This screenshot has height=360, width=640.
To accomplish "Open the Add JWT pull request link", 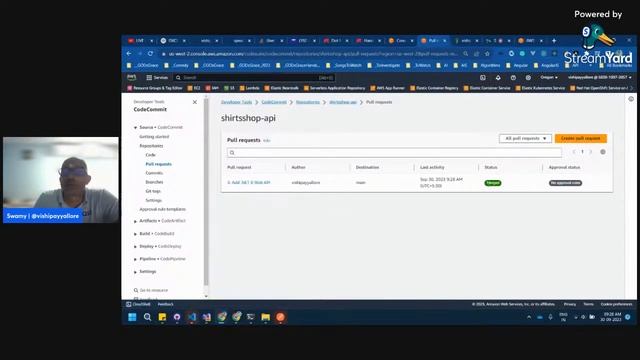I will (249, 182).
